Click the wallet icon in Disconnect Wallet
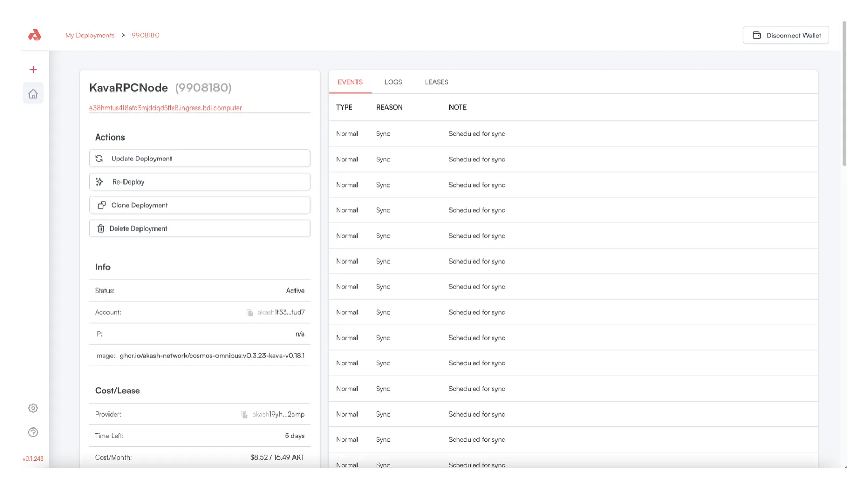Image resolution: width=868 pixels, height=489 pixels. [757, 35]
